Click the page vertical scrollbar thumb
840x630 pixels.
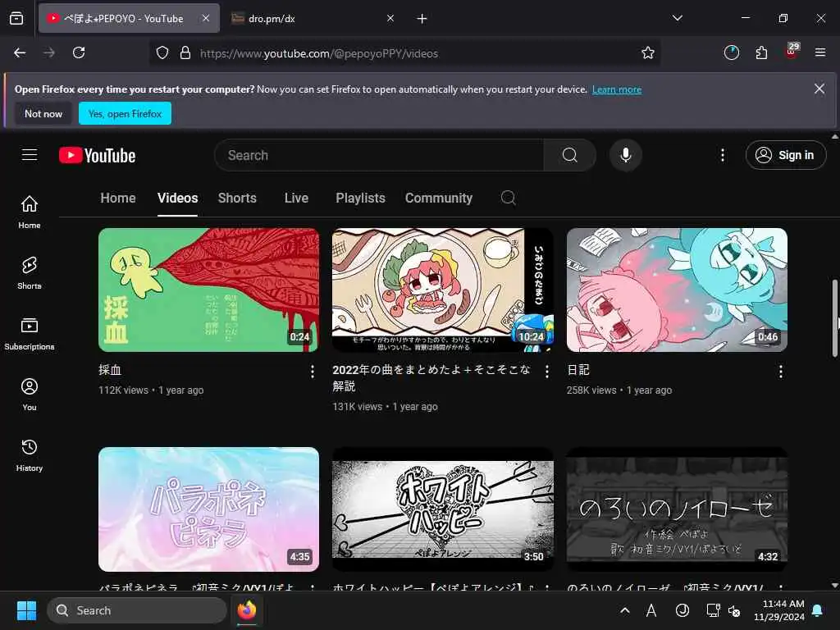[x=834, y=317]
